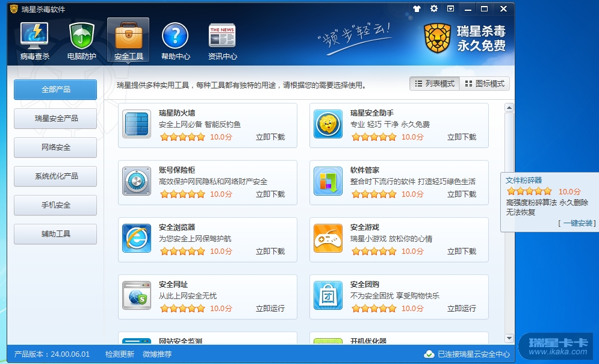Viewport: 599px width, 364px height.
Task: Click the 安全浏览器 title text
Action: click(x=177, y=227)
